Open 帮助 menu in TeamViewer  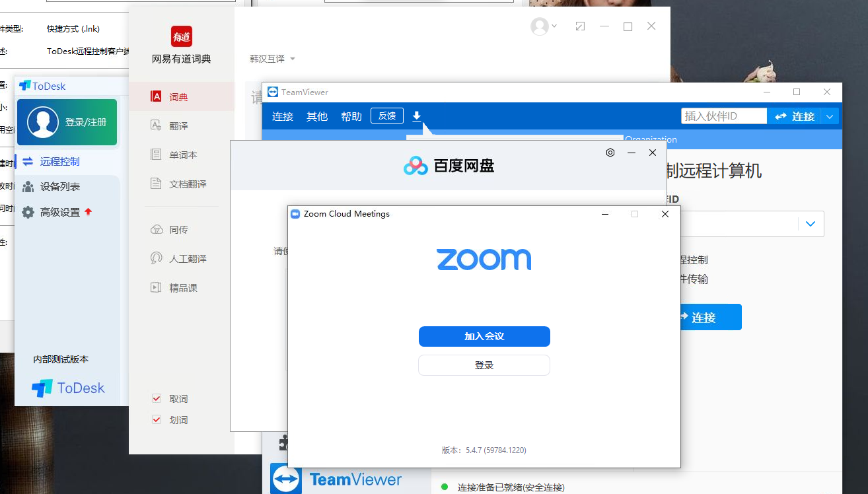351,116
